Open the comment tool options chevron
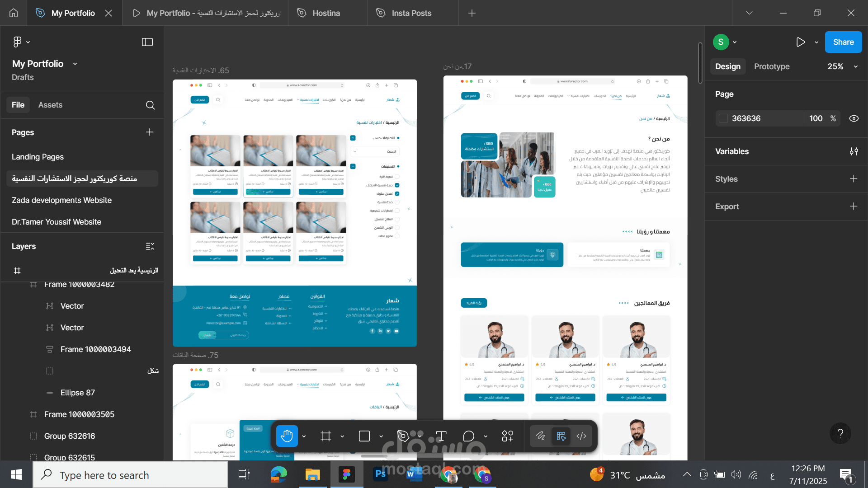 pyautogui.click(x=486, y=436)
